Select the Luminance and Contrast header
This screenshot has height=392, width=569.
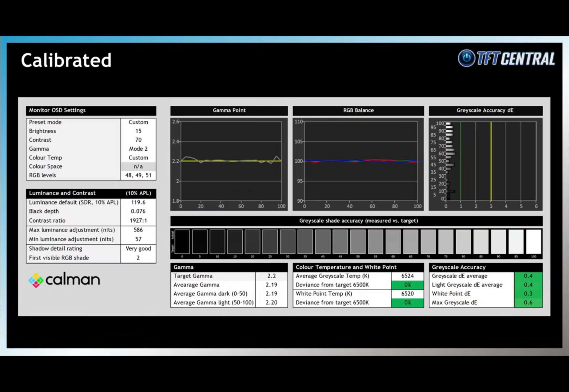click(91, 193)
